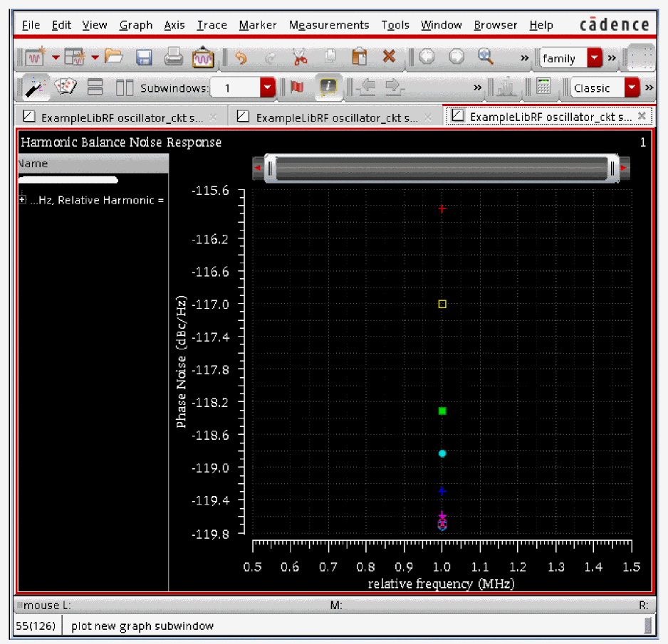
Task: Click the zoom magnifier icon
Action: tap(486, 57)
